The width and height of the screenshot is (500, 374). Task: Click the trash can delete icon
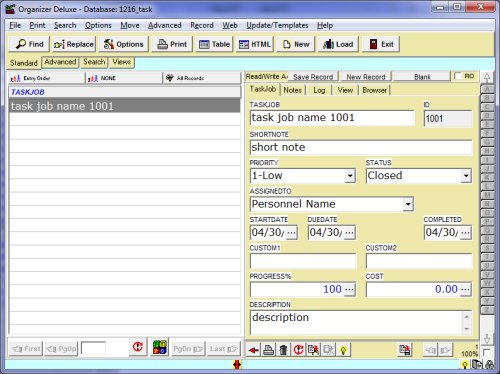point(283,350)
